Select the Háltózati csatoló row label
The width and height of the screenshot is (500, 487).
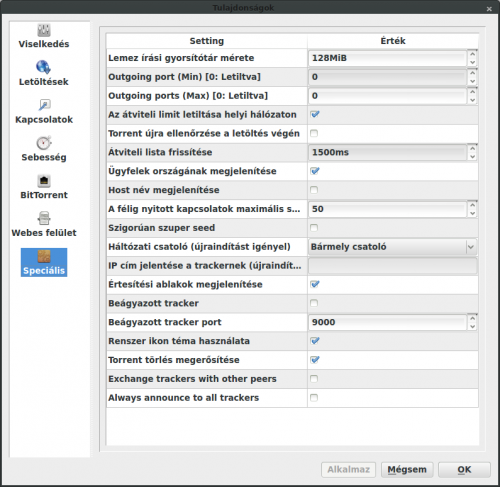pos(199,247)
